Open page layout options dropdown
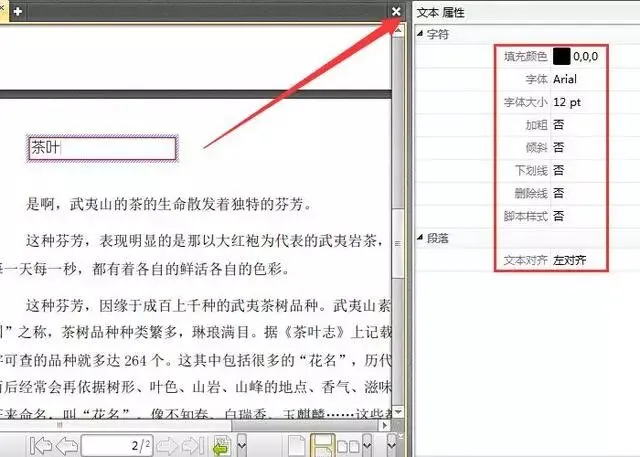 [367, 445]
